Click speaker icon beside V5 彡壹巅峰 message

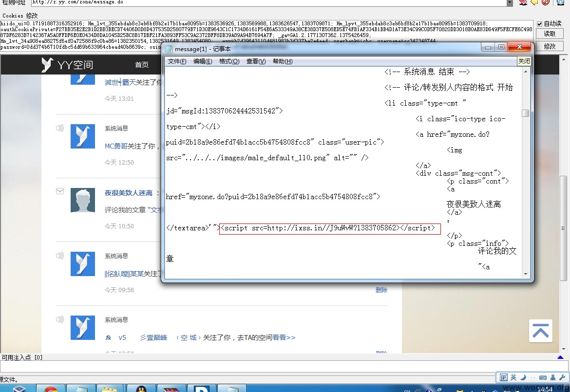tap(60, 319)
